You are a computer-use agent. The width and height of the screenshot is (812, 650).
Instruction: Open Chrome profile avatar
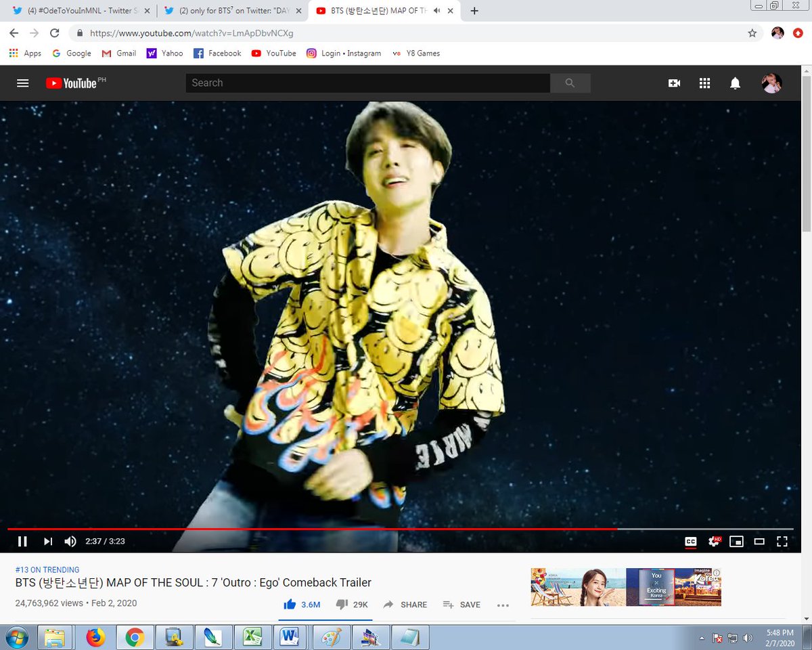click(x=777, y=33)
